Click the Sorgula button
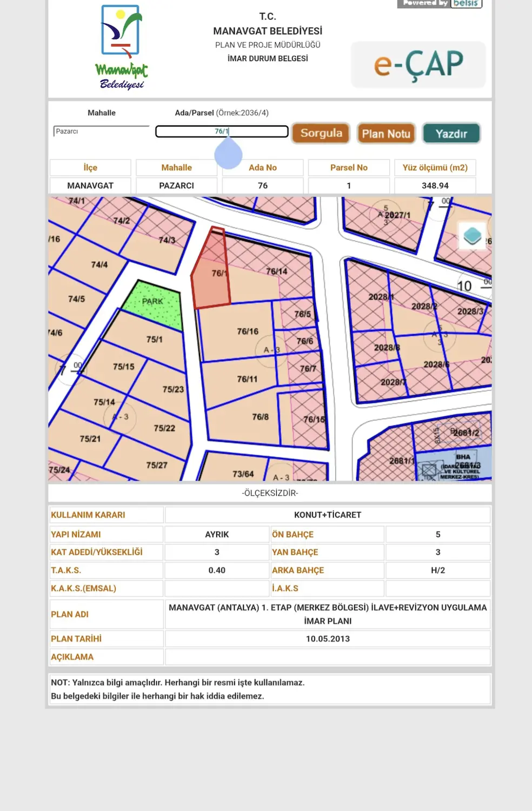The image size is (532, 811). point(321,133)
